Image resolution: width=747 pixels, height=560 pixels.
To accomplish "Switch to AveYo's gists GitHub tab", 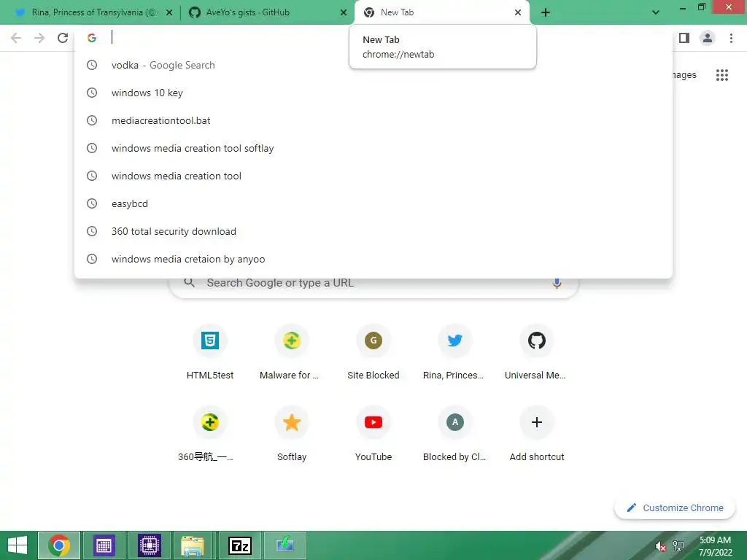I will click(266, 12).
